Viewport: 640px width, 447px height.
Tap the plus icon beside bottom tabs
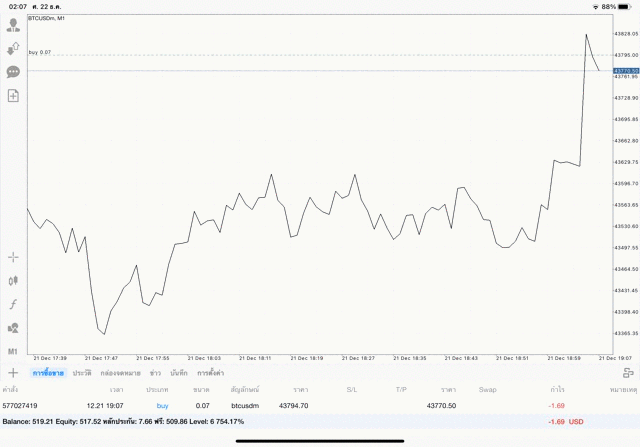point(13,372)
